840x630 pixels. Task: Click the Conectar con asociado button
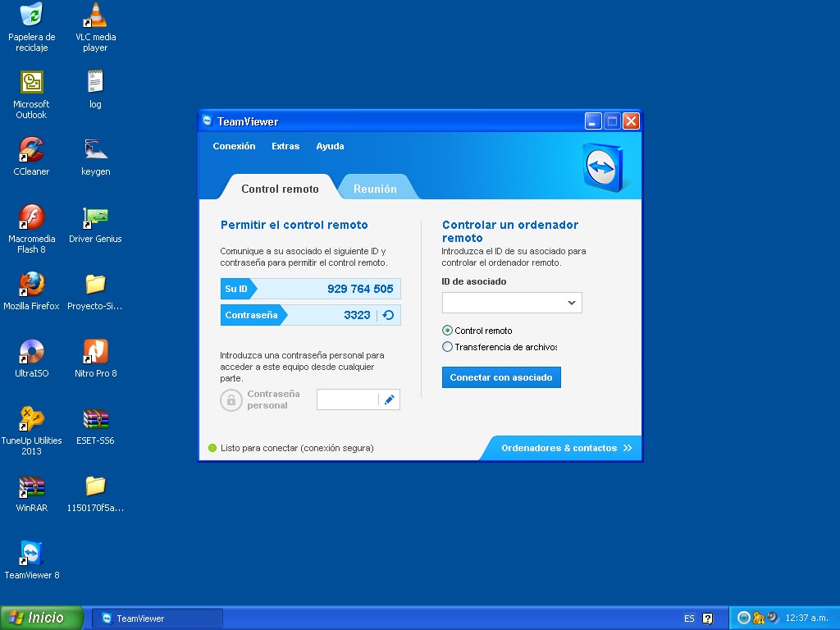click(x=501, y=377)
